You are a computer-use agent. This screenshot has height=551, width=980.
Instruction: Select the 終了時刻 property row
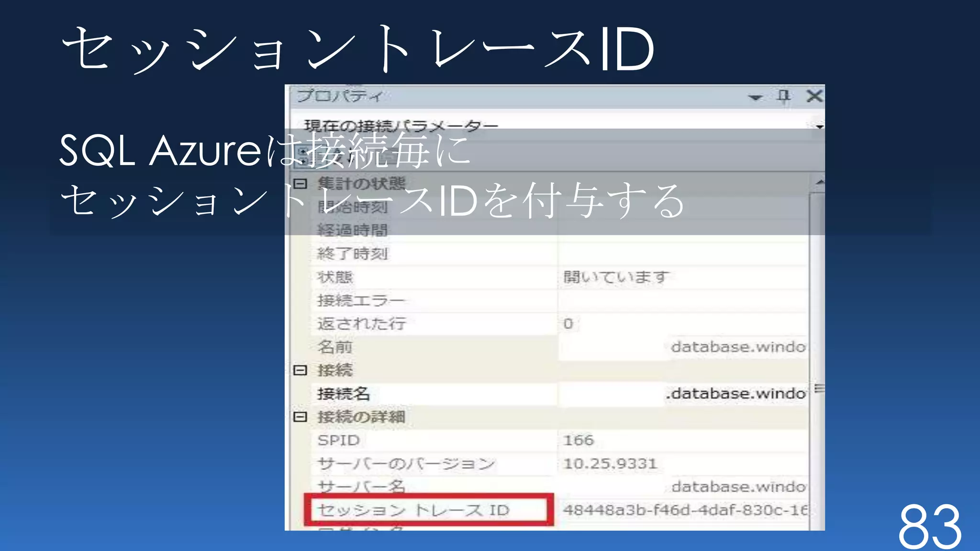click(x=560, y=254)
